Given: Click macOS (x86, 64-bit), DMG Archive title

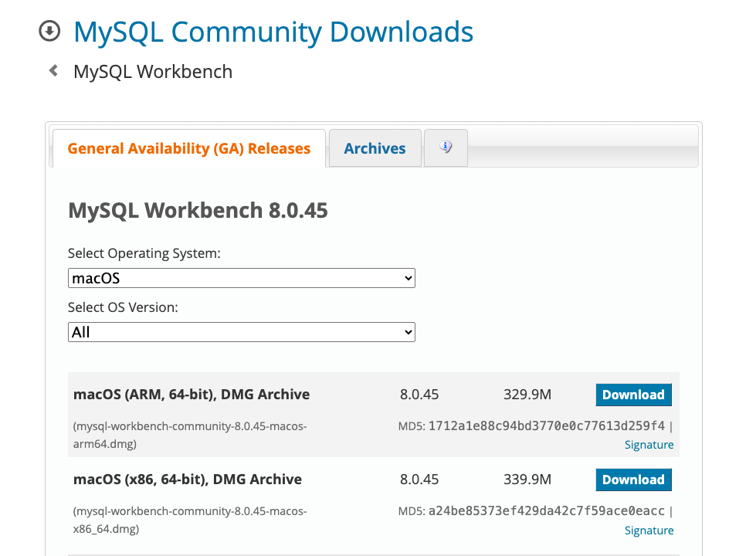Looking at the screenshot, I should 188,480.
